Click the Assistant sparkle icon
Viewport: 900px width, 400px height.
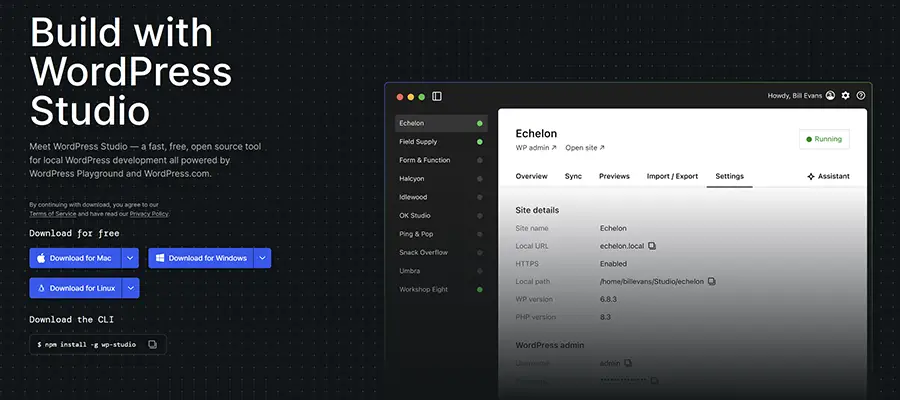[810, 176]
